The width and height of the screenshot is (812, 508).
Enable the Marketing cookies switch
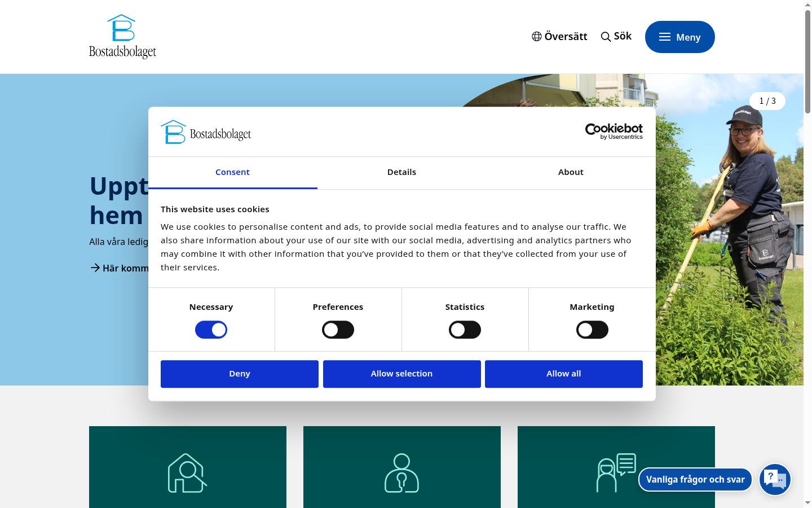[592, 330]
